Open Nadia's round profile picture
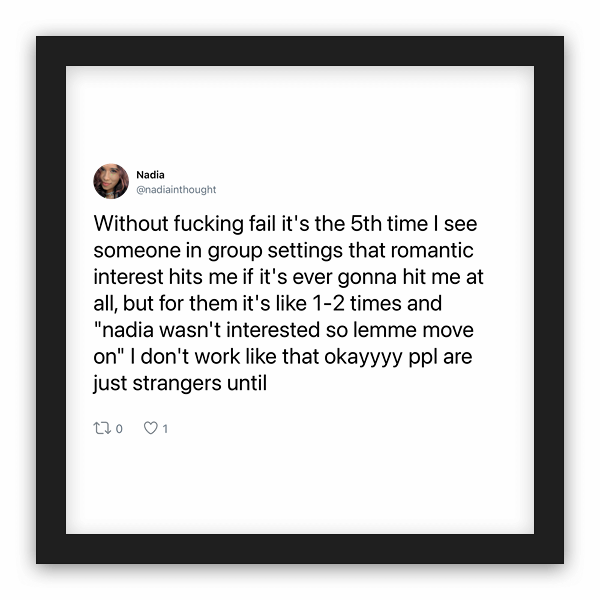The image size is (600, 600). coord(111,181)
